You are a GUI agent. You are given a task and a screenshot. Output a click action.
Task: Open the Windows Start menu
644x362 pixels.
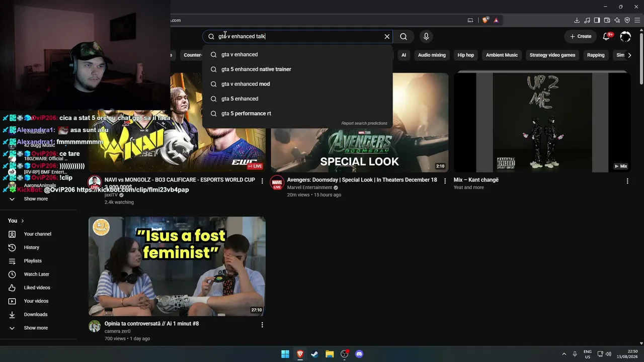[x=285, y=354]
